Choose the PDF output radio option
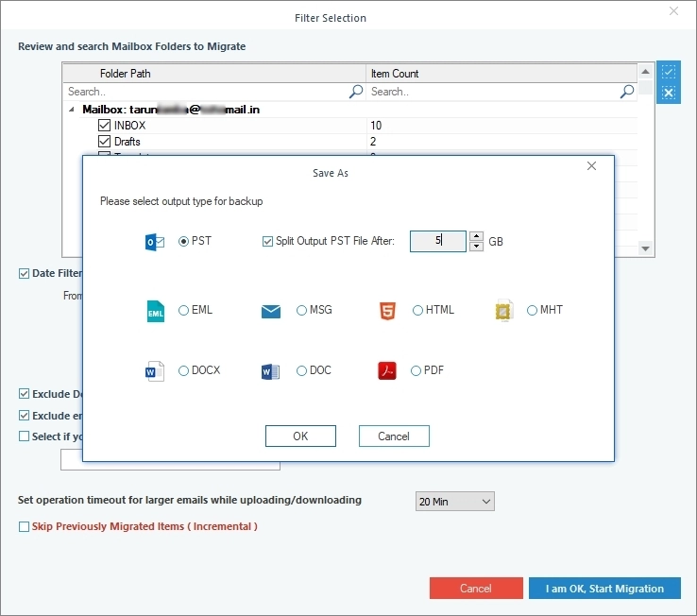 416,370
